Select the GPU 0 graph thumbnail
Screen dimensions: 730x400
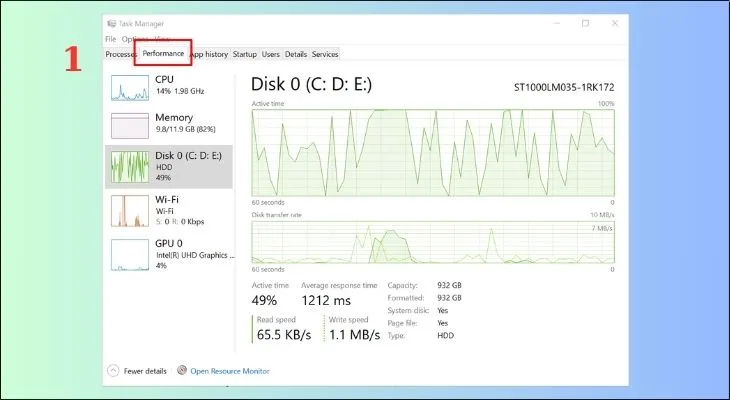[129, 253]
